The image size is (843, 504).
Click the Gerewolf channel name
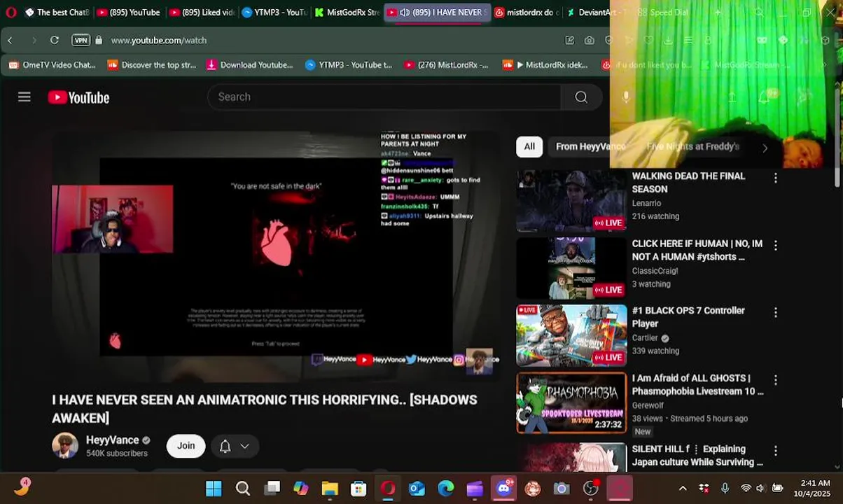[648, 405]
